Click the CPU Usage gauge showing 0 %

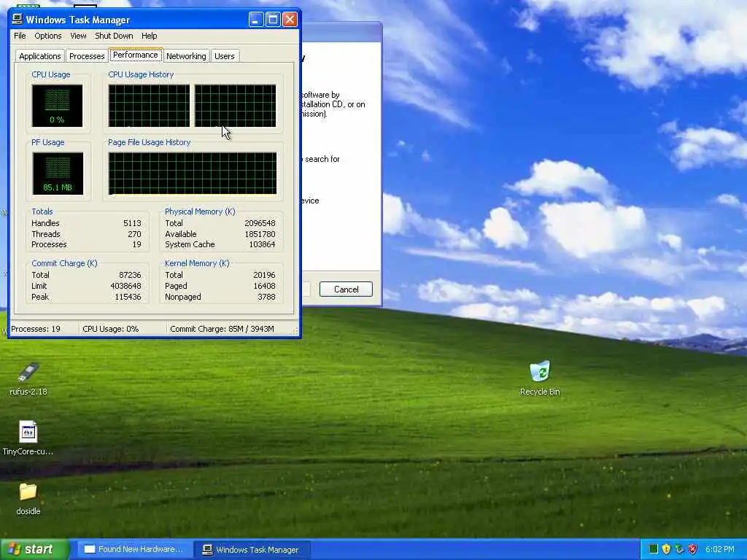click(x=57, y=106)
